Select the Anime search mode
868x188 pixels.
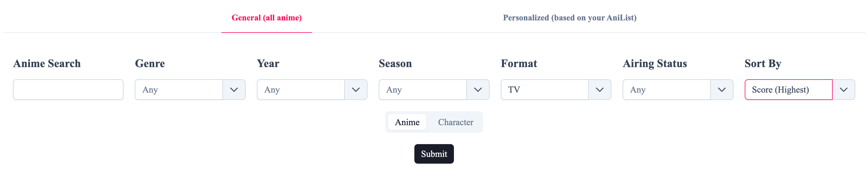coord(407,122)
